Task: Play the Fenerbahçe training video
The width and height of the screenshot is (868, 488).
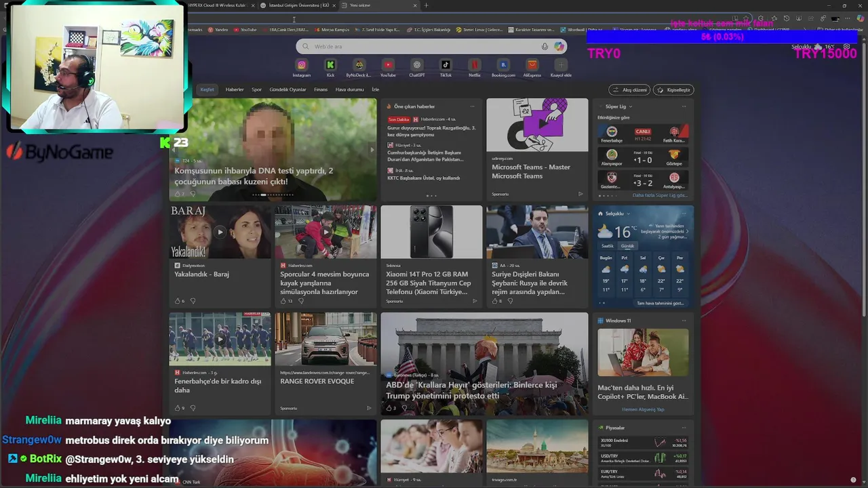Action: coord(220,339)
